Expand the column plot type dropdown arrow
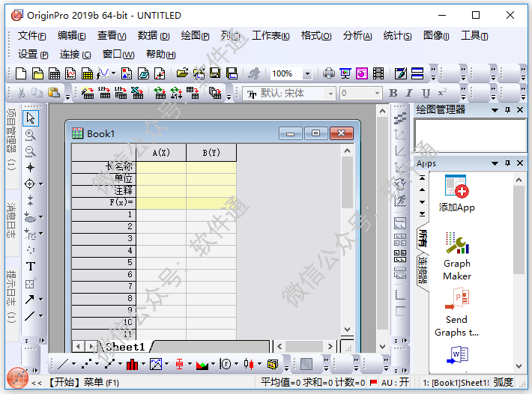The image size is (532, 394). pos(143,364)
